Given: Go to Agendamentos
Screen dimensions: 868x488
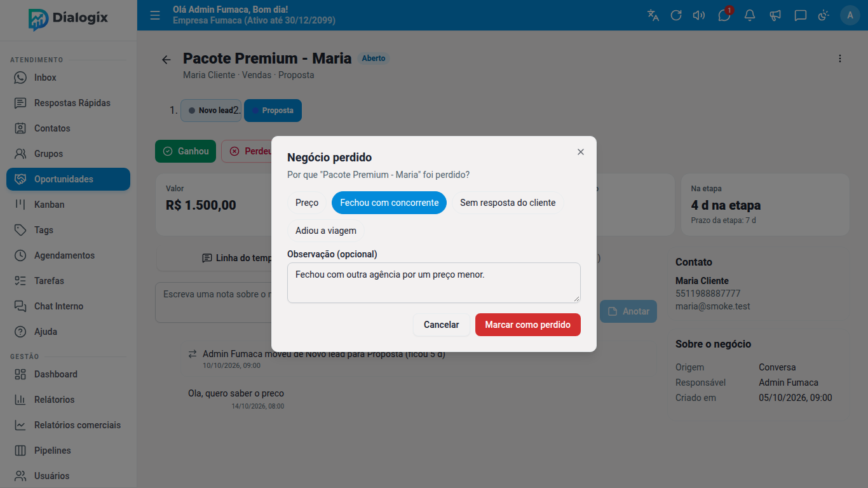Looking at the screenshot, I should 69,255.
